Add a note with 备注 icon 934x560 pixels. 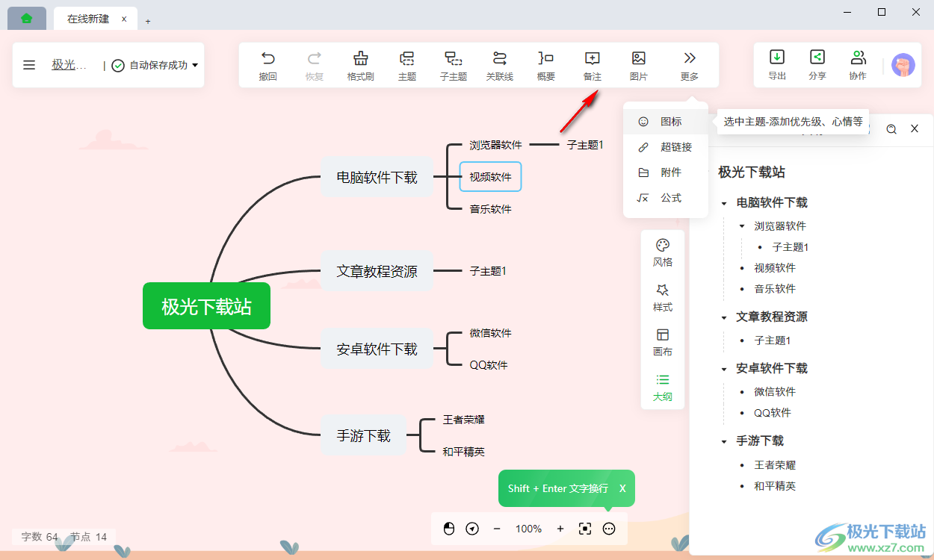(x=593, y=58)
